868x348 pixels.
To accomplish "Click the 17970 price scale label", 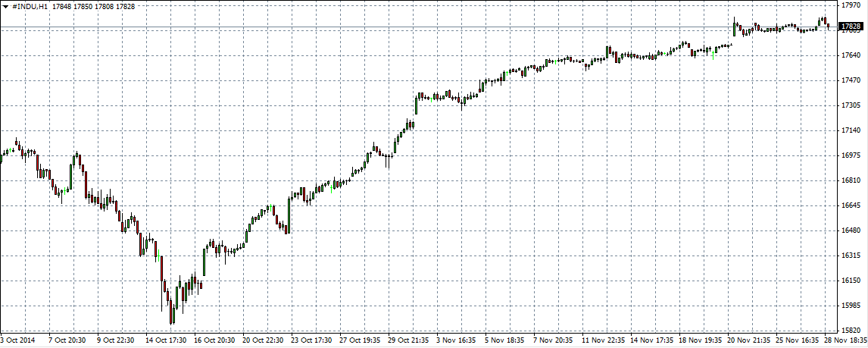I will tap(851, 5).
